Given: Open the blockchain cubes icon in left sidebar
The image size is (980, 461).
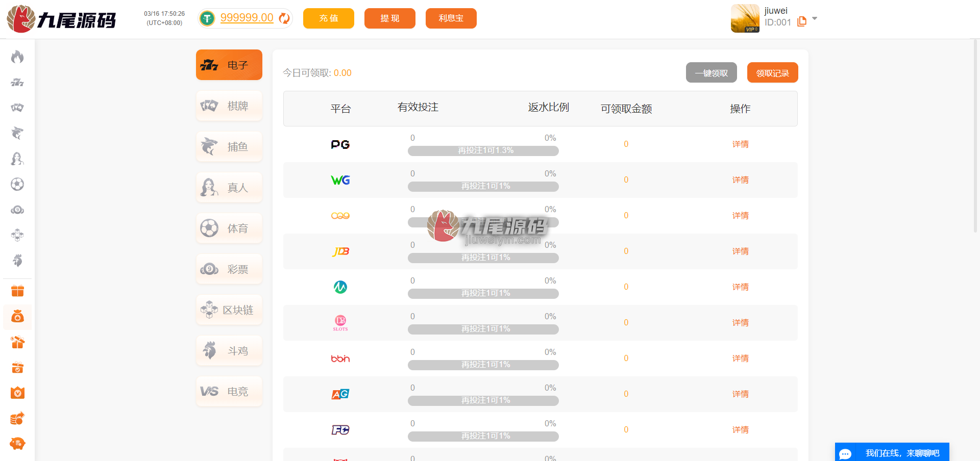Looking at the screenshot, I should (17, 235).
